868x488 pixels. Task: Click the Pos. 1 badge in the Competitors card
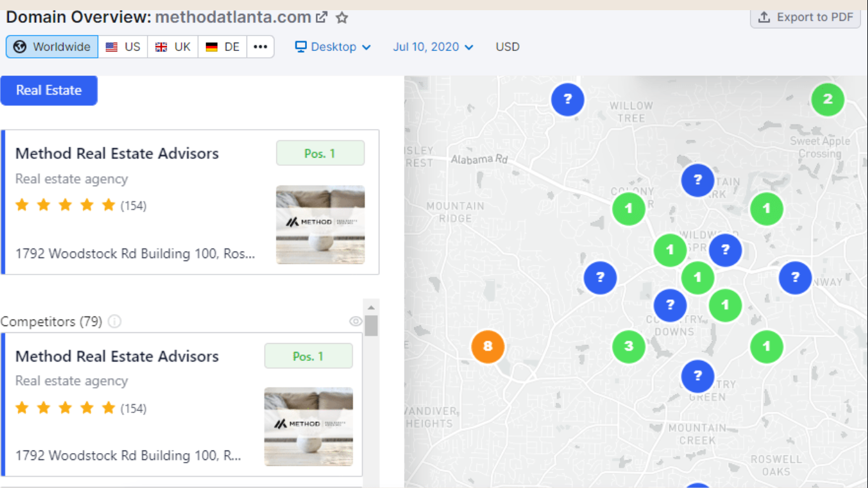[x=308, y=356]
